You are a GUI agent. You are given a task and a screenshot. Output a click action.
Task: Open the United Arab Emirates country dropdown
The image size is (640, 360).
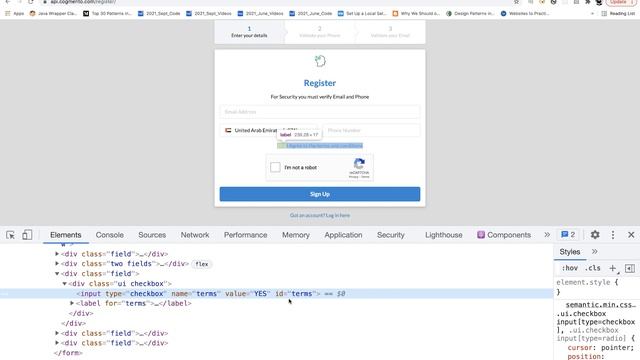pos(268,130)
